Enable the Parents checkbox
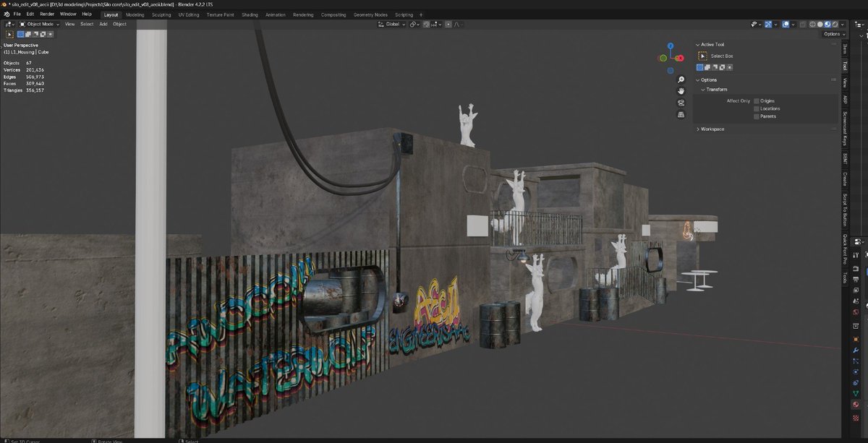Image resolution: width=868 pixels, height=443 pixels. click(757, 116)
